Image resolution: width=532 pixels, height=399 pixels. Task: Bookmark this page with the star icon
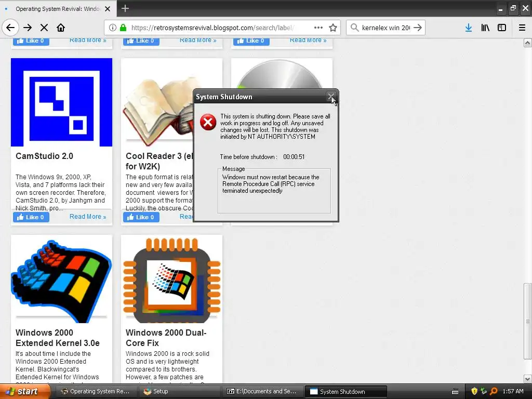tap(333, 28)
